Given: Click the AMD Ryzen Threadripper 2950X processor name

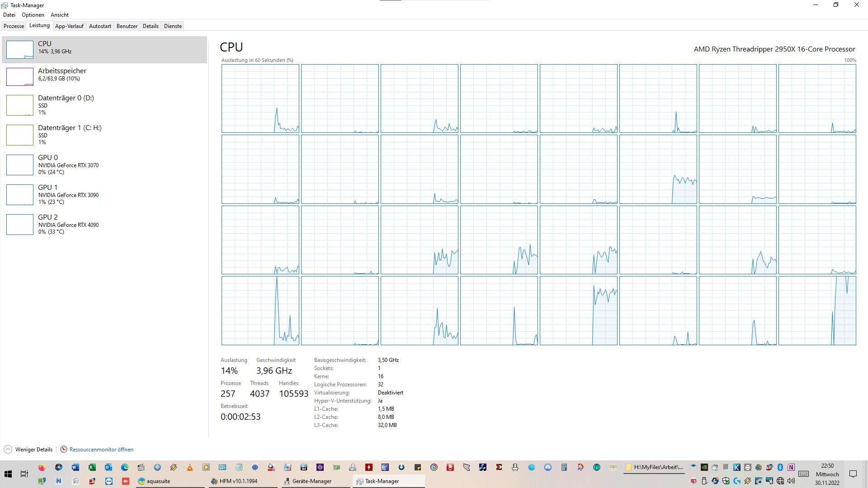Looking at the screenshot, I should point(774,49).
